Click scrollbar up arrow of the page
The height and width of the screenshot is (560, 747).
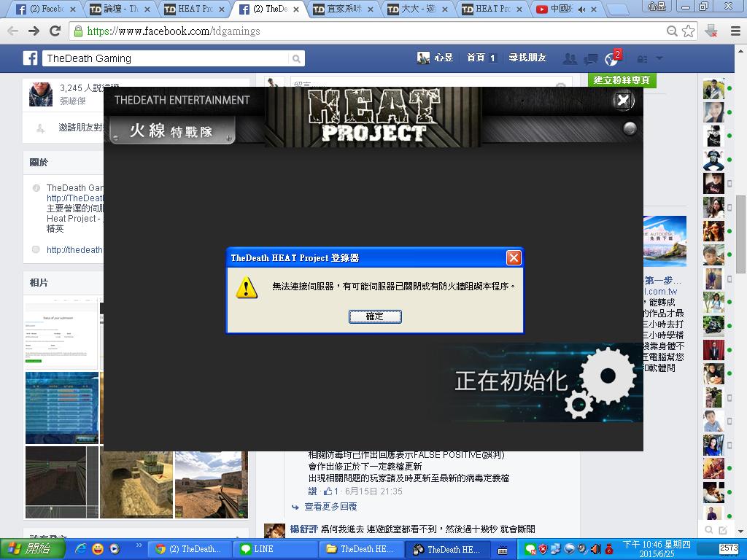[x=741, y=50]
